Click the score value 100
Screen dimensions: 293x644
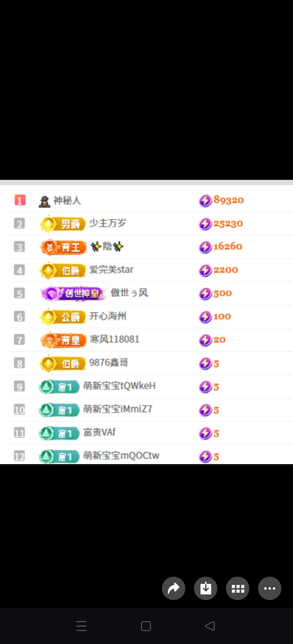[222, 316]
